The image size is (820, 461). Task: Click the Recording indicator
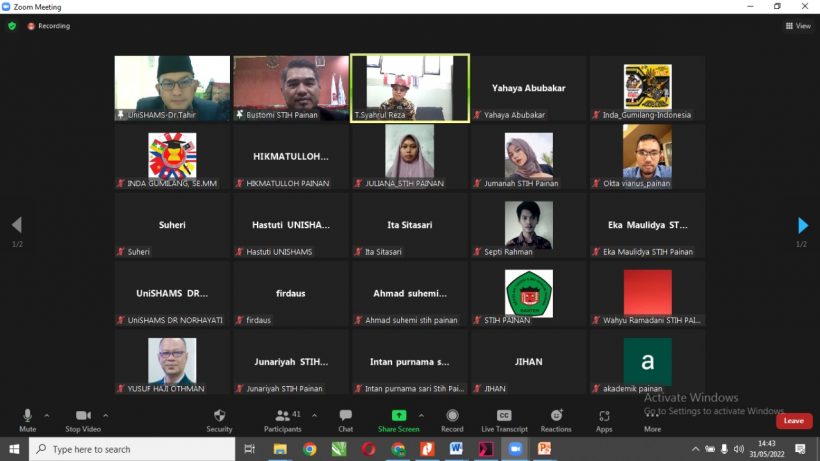click(x=49, y=26)
